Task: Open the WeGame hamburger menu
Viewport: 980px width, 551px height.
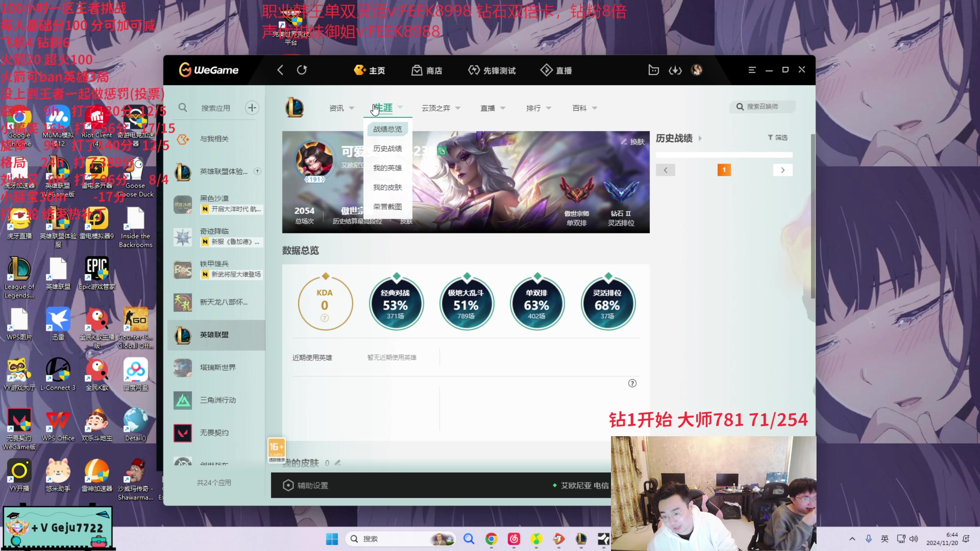Action: [752, 70]
